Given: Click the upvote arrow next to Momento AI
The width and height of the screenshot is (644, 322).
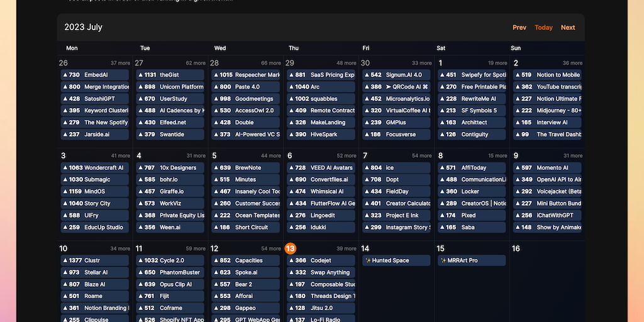Looking at the screenshot, I should click(x=518, y=167).
